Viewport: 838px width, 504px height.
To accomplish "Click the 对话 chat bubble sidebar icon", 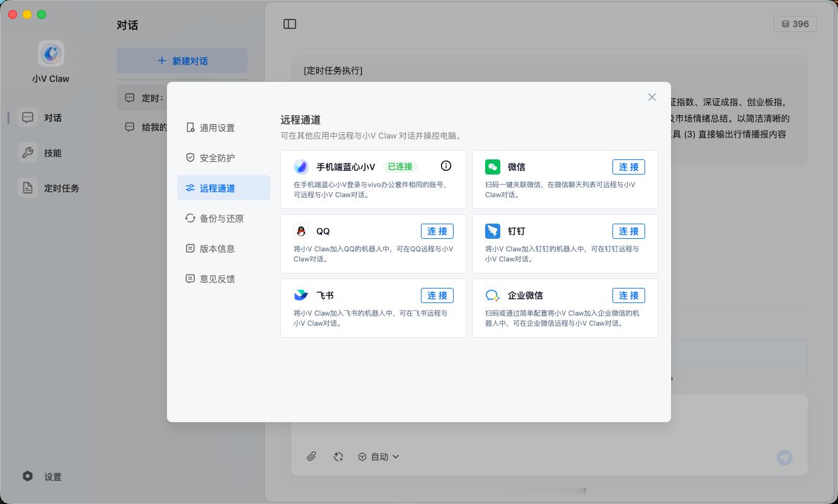I will click(x=28, y=117).
